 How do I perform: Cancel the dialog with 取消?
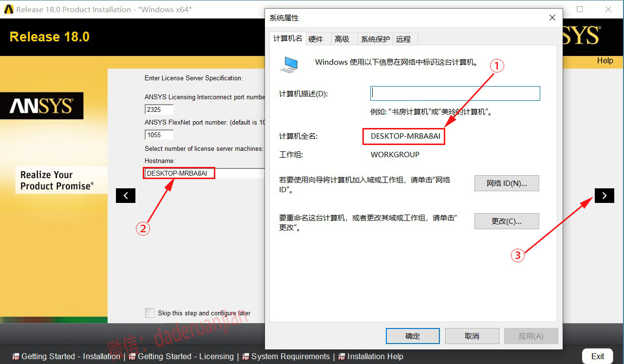click(472, 336)
